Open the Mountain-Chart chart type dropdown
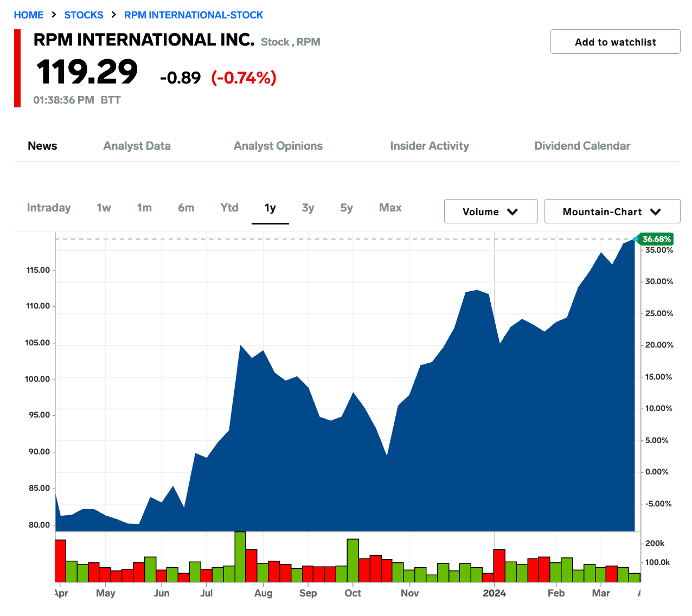 point(612,211)
